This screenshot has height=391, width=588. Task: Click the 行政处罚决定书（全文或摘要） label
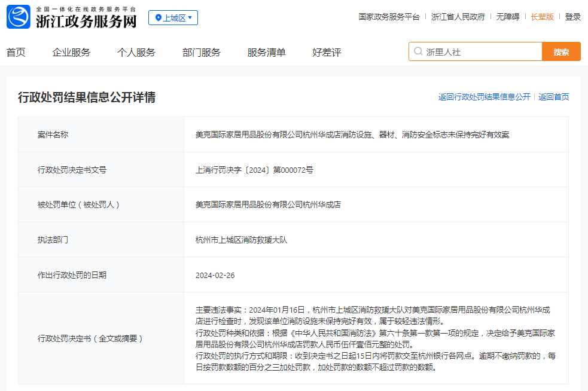(90, 338)
